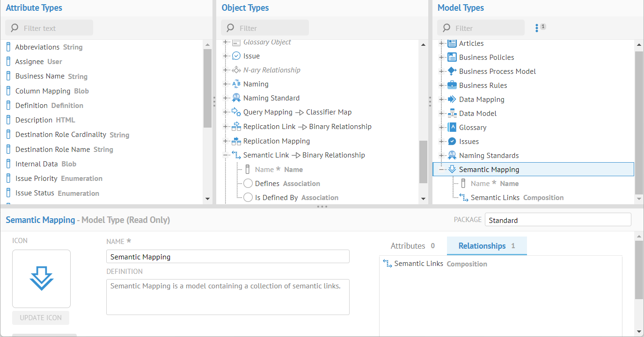Image resolution: width=644 pixels, height=337 pixels.
Task: Click the Business Process Model icon
Action: [x=452, y=71]
